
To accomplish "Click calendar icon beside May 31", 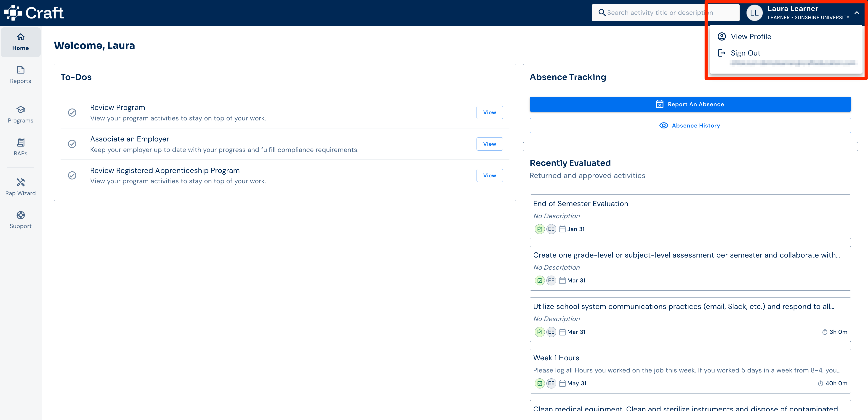I will point(562,383).
